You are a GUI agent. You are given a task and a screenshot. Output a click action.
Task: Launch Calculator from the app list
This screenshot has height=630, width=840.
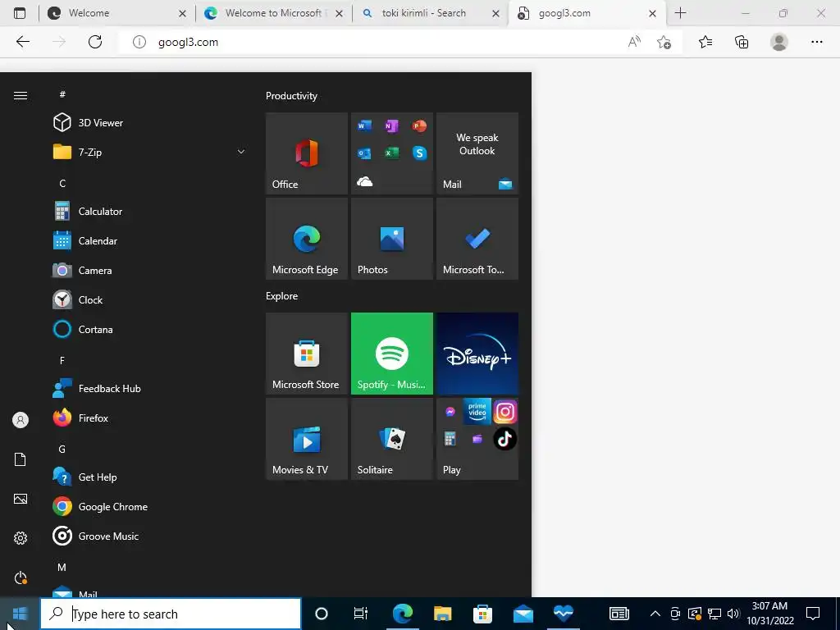150,212
